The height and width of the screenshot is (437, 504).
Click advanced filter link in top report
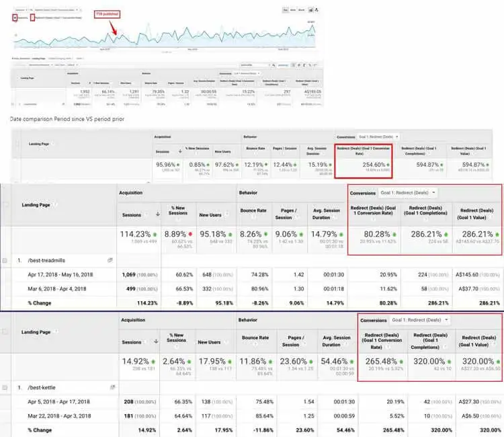[283, 65]
